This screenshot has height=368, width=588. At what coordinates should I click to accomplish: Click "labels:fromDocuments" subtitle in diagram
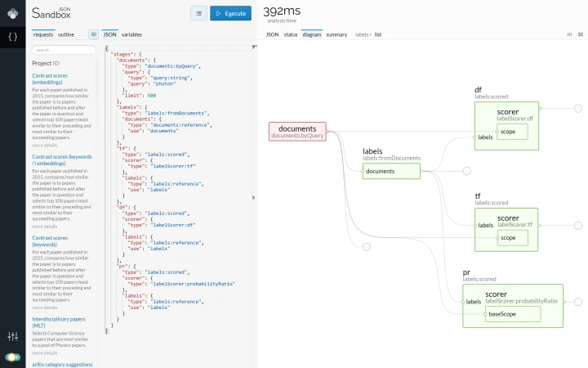391,158
